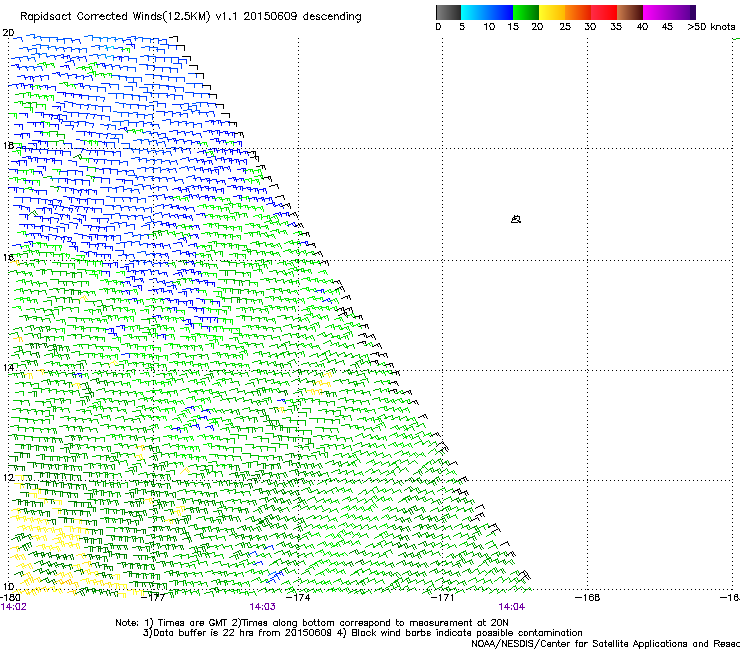Click the yellow 20-25 knots color segment
The image size is (740, 650).
(x=552, y=12)
